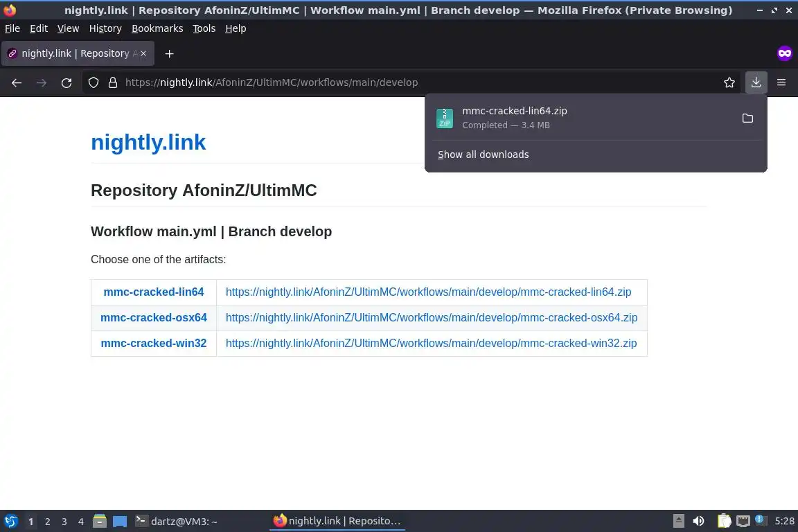The image size is (798, 532).
Task: Open the View menu
Action: (68, 28)
